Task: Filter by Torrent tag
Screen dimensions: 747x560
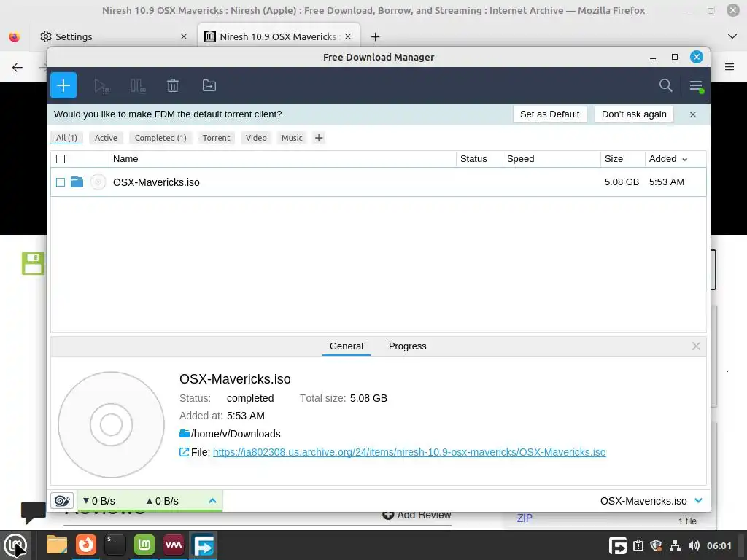Action: [216, 138]
